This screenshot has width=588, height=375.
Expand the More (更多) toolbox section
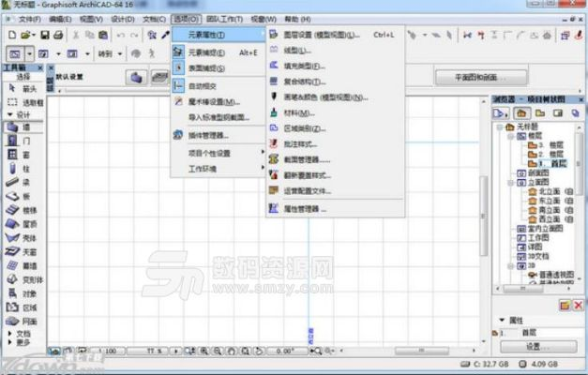click(x=10, y=342)
